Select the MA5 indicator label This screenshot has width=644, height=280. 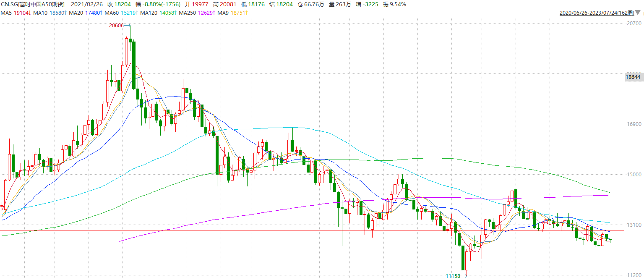(6, 13)
